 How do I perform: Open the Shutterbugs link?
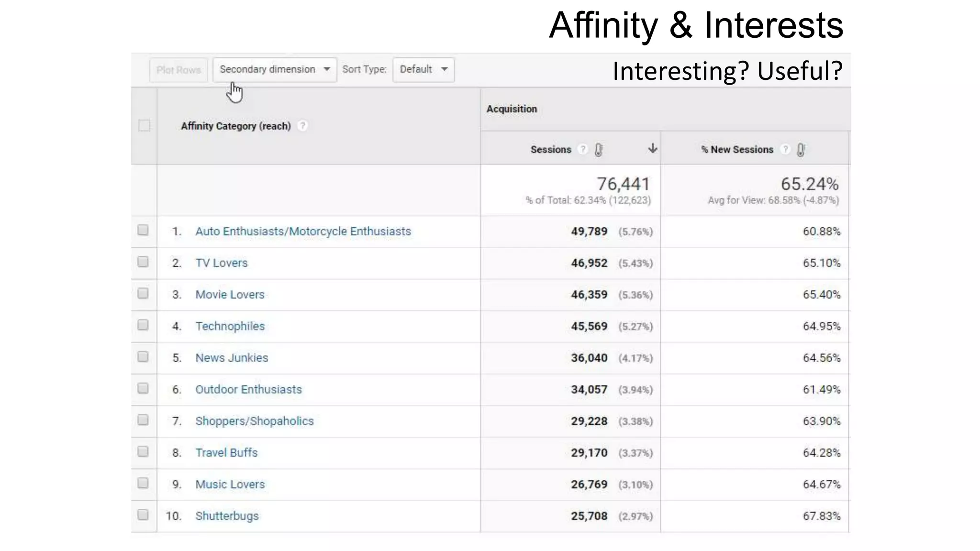(227, 516)
